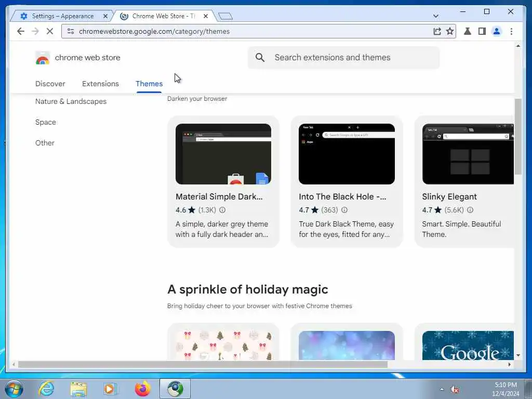This screenshot has width=532, height=399.
Task: Open the profile avatar menu
Action: (496, 31)
